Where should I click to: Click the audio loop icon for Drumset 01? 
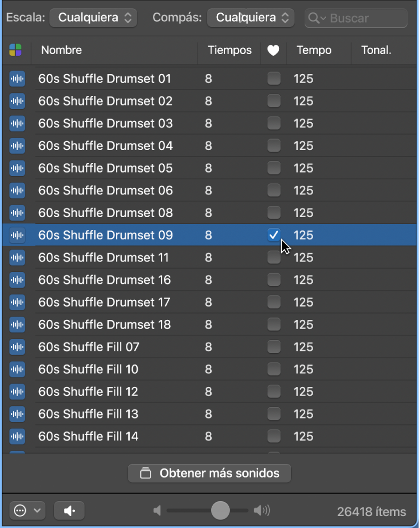coord(17,78)
